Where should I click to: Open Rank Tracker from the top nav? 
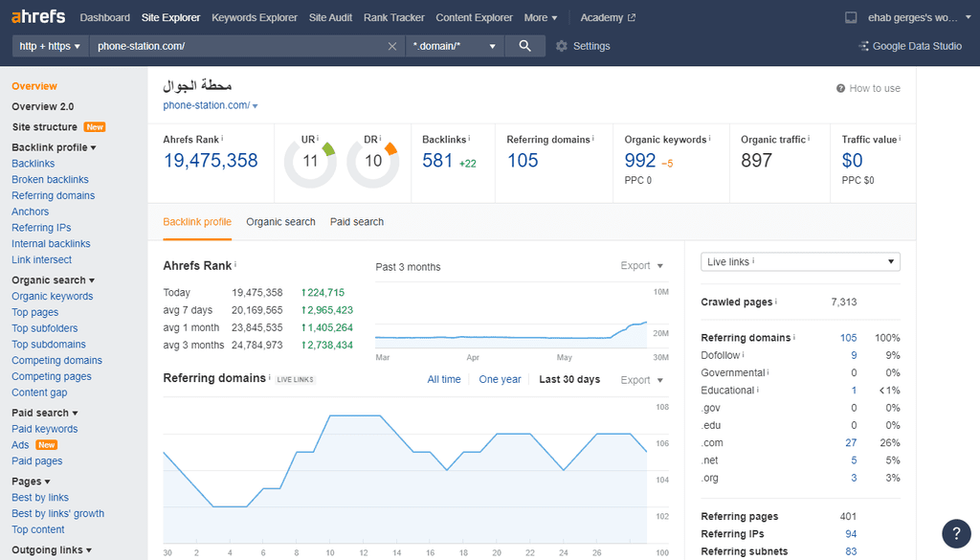[393, 17]
